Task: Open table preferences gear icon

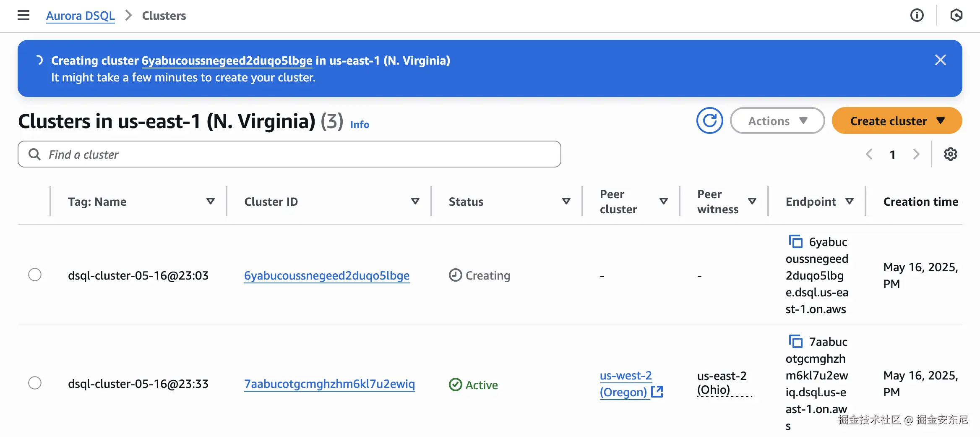Action: coord(950,154)
